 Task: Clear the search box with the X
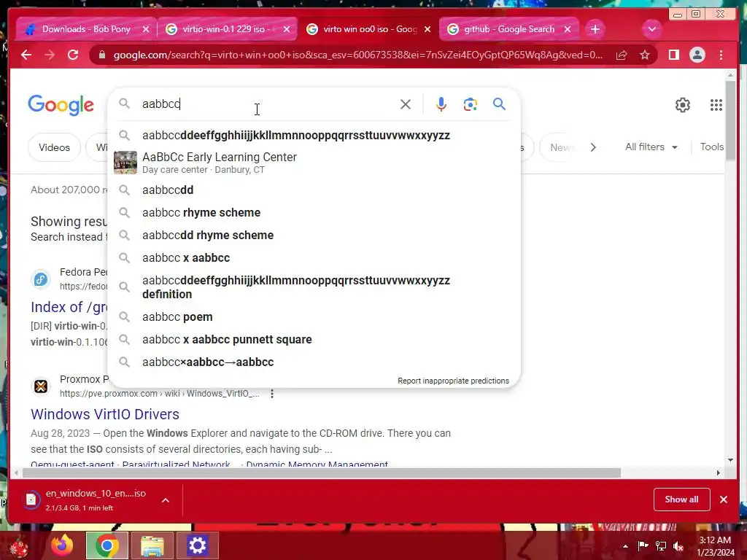pyautogui.click(x=406, y=104)
